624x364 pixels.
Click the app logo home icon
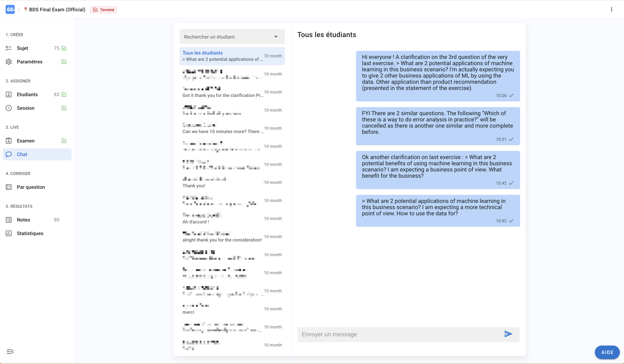click(10, 9)
